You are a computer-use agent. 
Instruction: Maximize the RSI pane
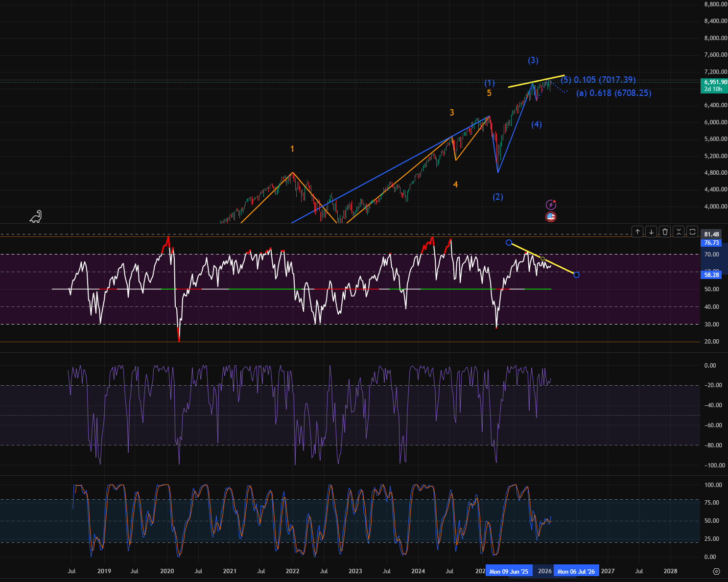pyautogui.click(x=692, y=232)
